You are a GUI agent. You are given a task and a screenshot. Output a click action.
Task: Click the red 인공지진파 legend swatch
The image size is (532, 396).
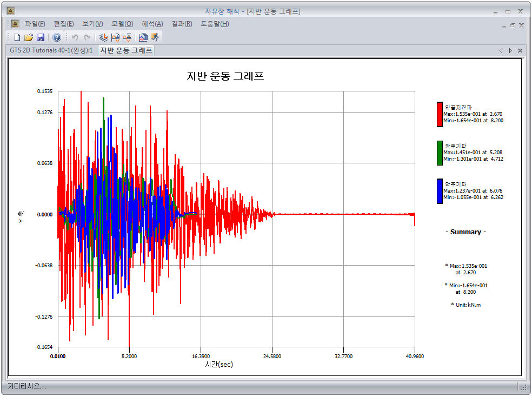point(440,115)
